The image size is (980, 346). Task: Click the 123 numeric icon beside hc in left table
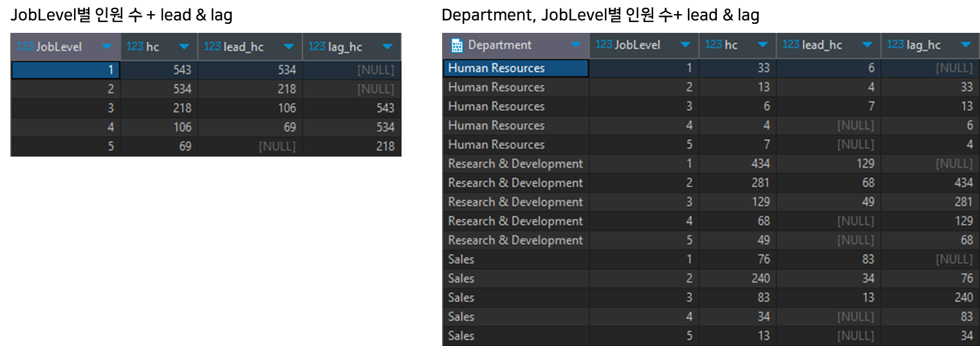(x=135, y=46)
